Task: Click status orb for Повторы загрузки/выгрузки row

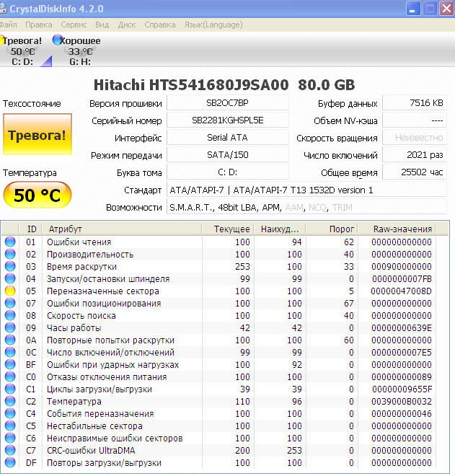Action: pyautogui.click(x=10, y=462)
